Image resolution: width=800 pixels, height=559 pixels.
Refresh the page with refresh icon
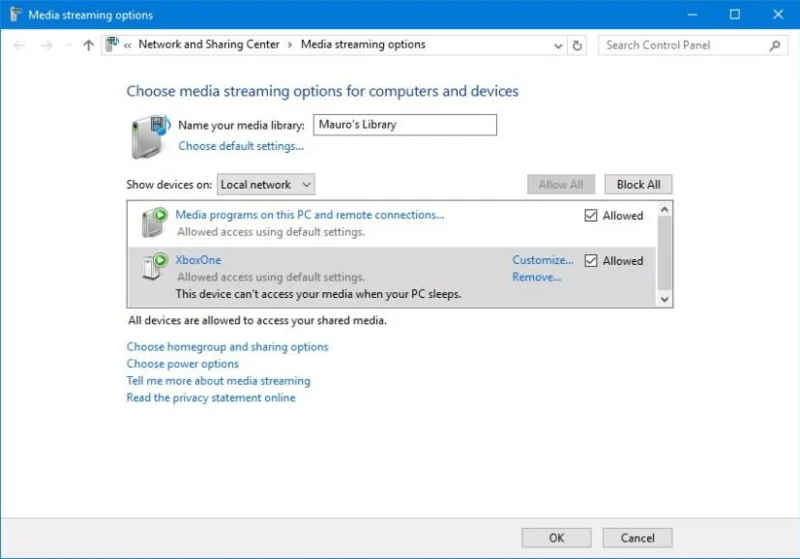577,46
